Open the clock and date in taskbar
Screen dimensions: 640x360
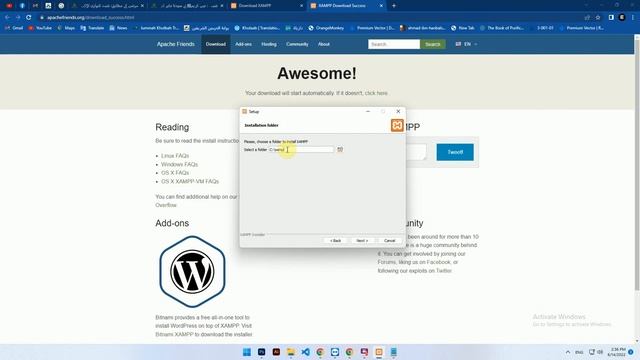point(616,352)
